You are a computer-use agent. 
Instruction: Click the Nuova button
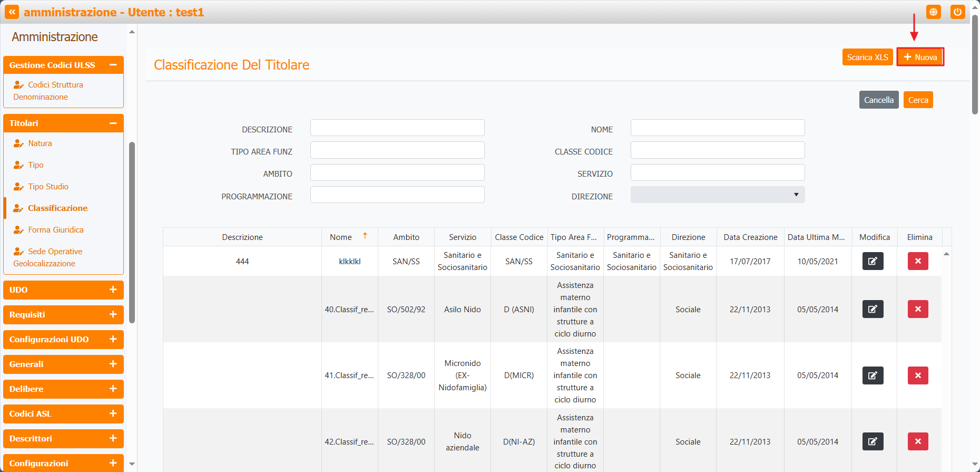coord(920,57)
